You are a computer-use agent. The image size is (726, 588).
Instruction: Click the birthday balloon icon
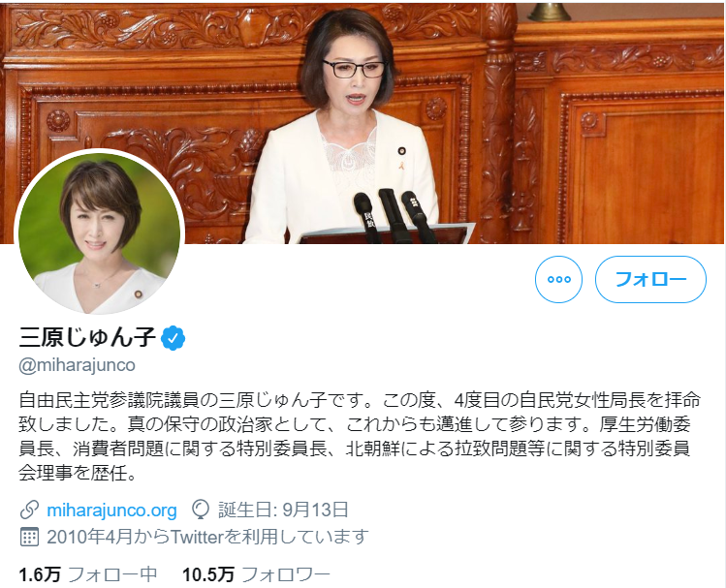(x=201, y=510)
